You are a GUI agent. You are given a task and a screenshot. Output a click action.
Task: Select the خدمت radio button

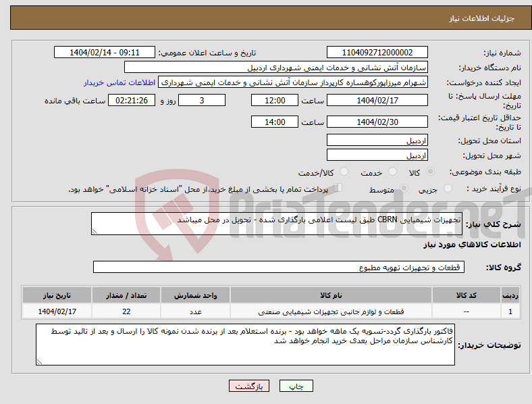pos(392,172)
